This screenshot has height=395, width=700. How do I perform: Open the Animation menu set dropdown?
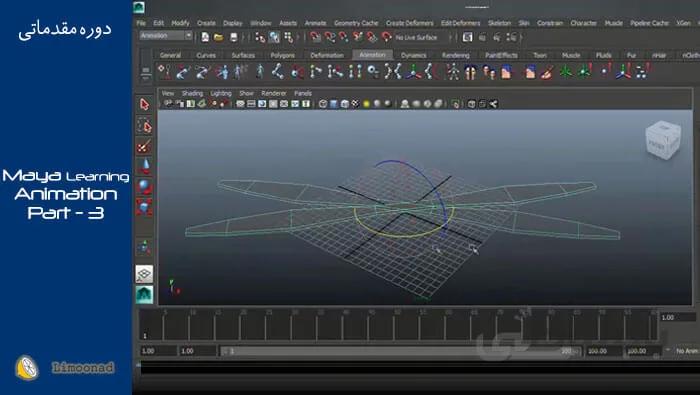coord(166,36)
